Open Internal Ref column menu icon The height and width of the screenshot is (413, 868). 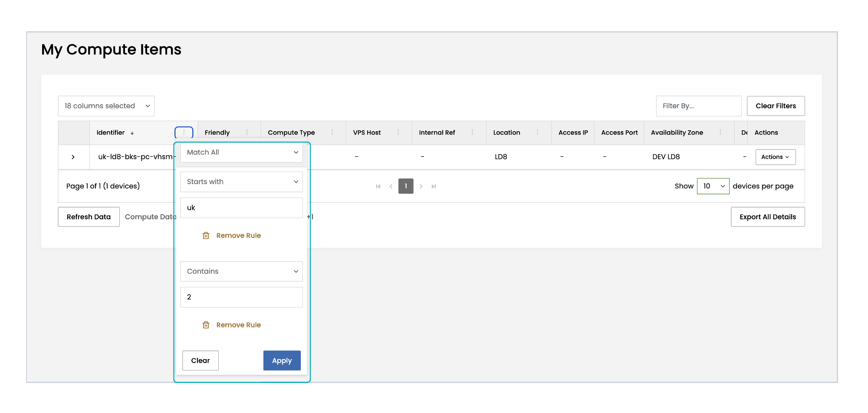point(472,132)
